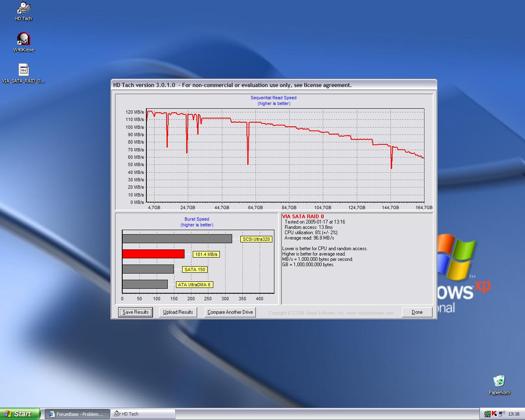Click the 120 MB/s axis label
The width and height of the screenshot is (525, 420).
135,112
